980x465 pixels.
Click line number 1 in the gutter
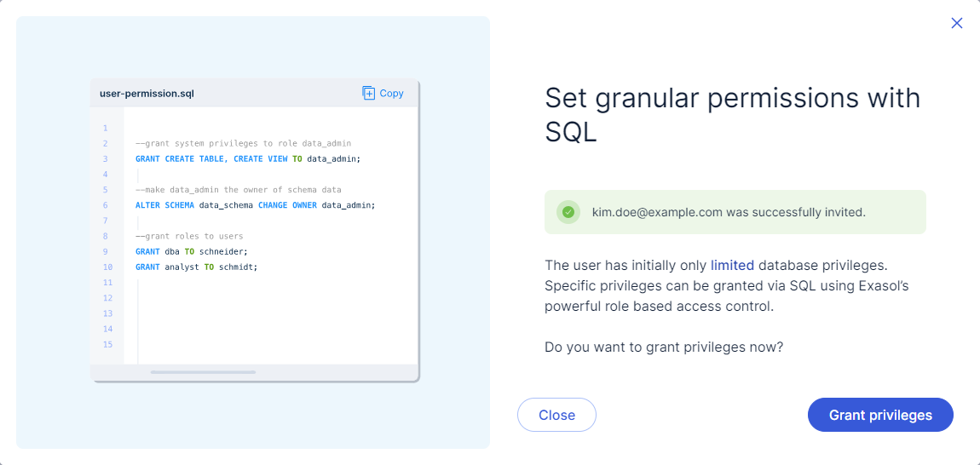pos(105,128)
